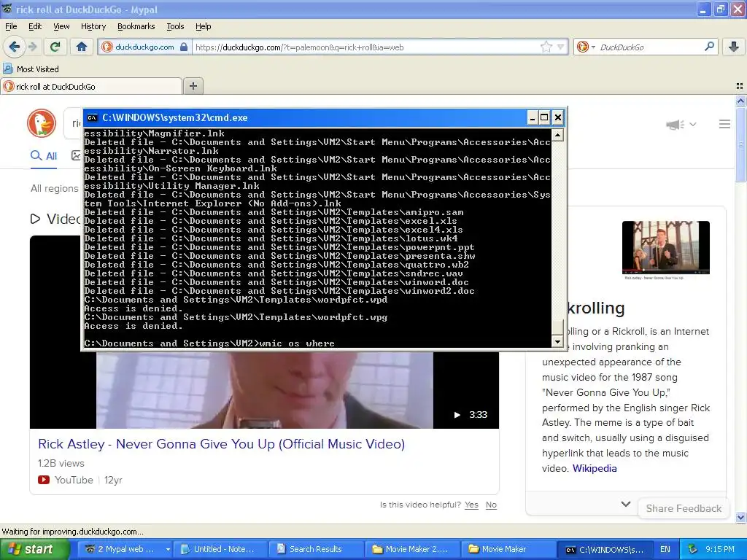Go back with the browser Back arrow

[x=15, y=47]
